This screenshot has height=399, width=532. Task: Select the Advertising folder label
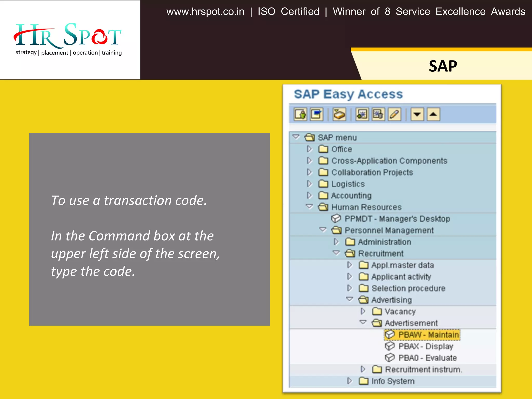[391, 300]
